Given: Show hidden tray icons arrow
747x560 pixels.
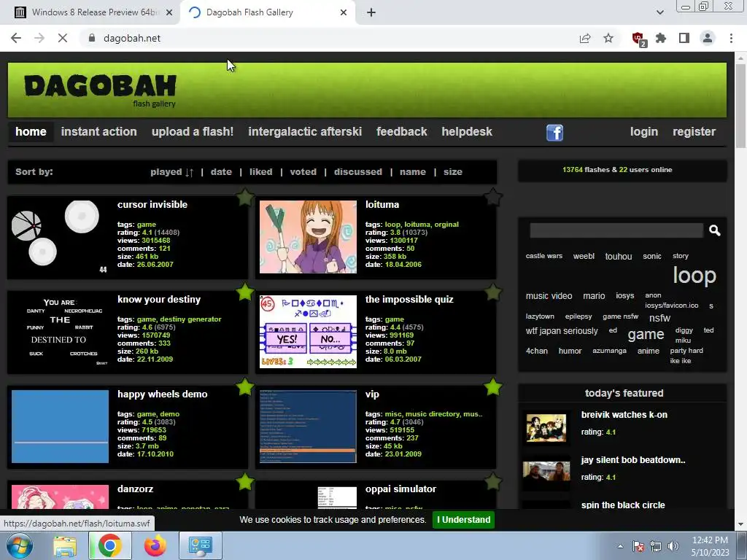Looking at the screenshot, I should (x=620, y=546).
